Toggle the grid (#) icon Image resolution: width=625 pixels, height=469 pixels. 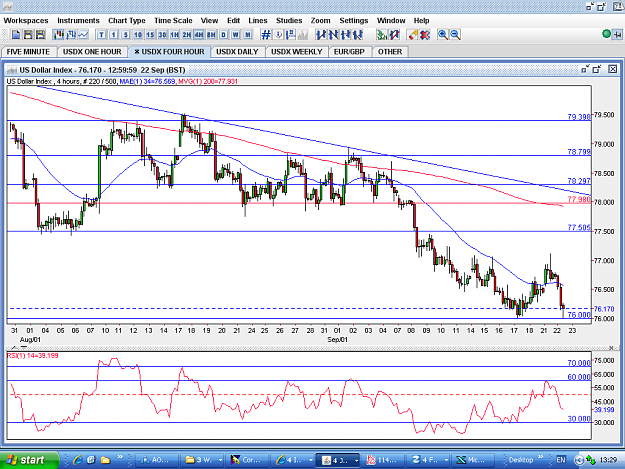[266, 35]
